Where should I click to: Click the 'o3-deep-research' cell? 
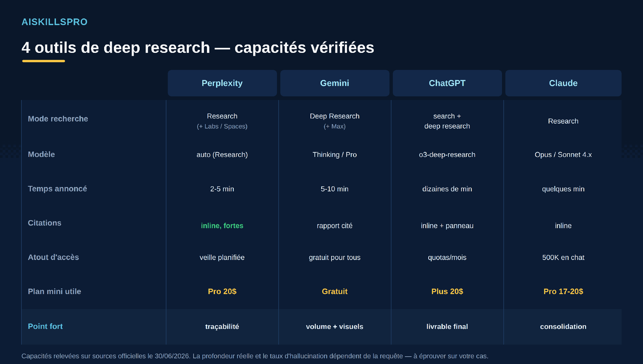(447, 155)
